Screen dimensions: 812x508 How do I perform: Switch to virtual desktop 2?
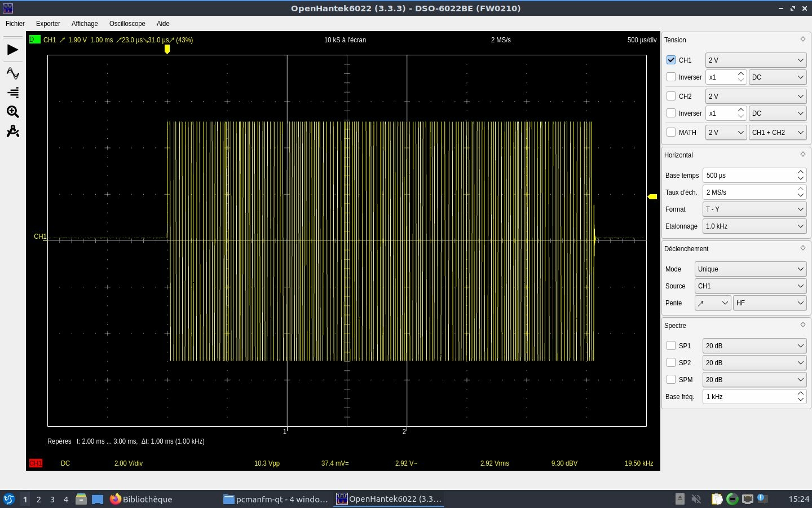38,499
